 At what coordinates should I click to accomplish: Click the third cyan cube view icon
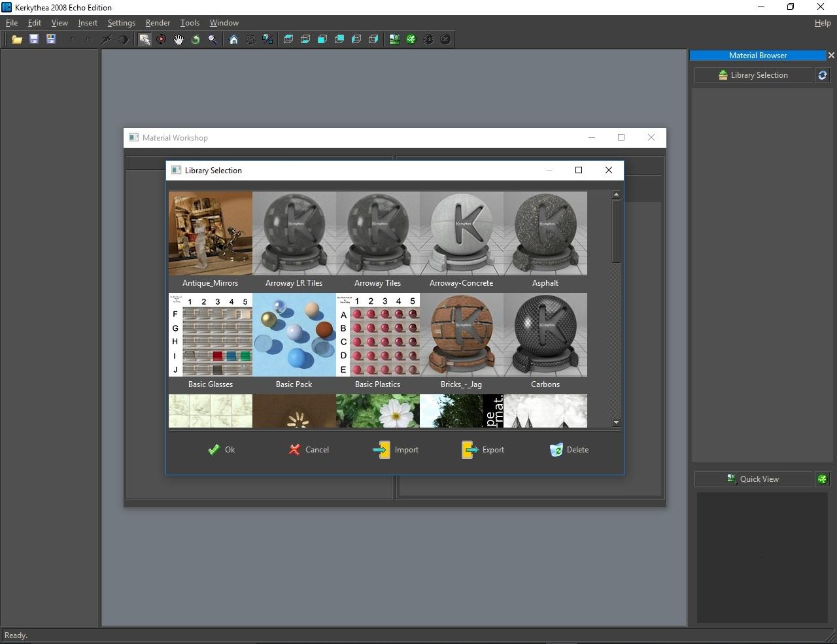coord(322,39)
